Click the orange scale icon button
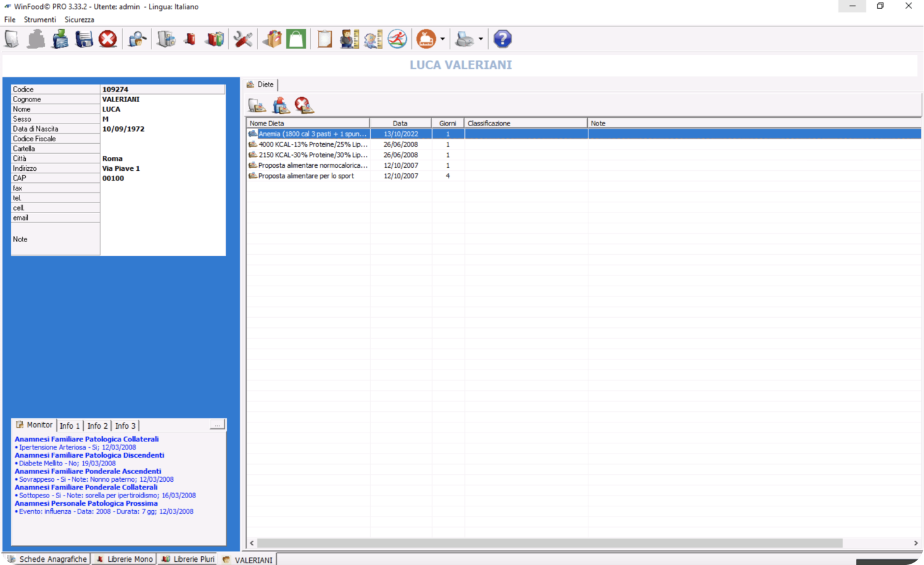Viewport: 924px width, 565px height. tap(426, 39)
